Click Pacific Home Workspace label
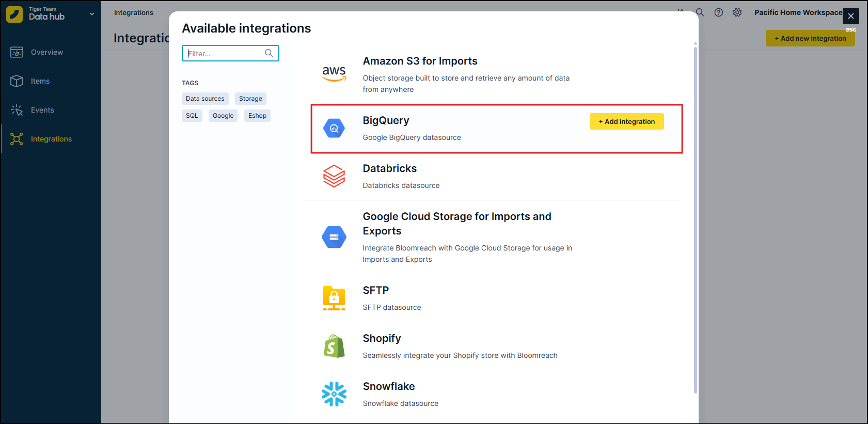Viewport: 868px width, 424px height. (798, 12)
